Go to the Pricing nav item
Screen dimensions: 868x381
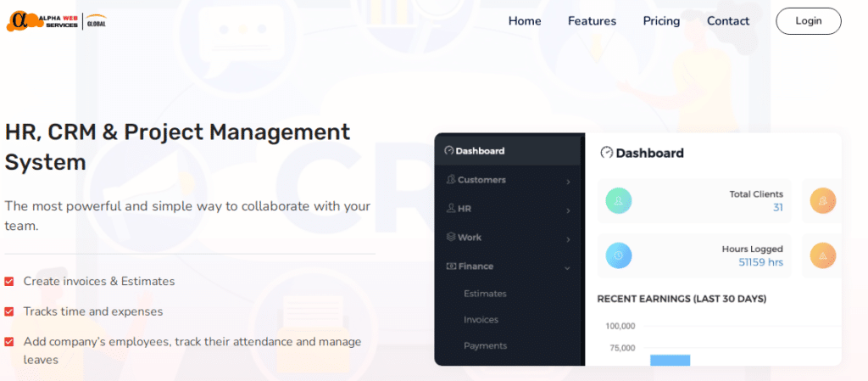661,21
